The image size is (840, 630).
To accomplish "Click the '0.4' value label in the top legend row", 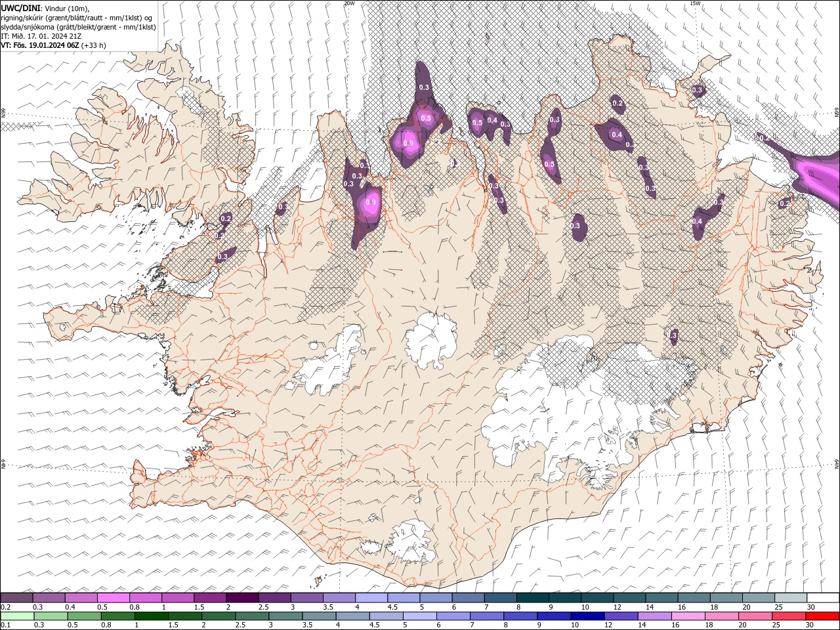I will pyautogui.click(x=70, y=607).
